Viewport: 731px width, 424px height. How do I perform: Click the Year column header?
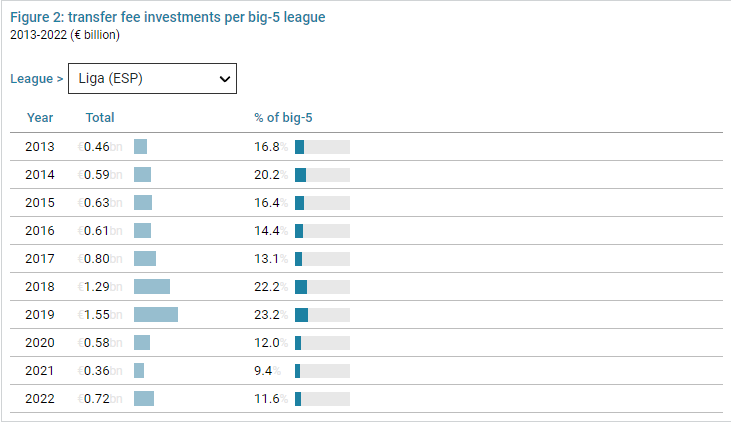(40, 118)
